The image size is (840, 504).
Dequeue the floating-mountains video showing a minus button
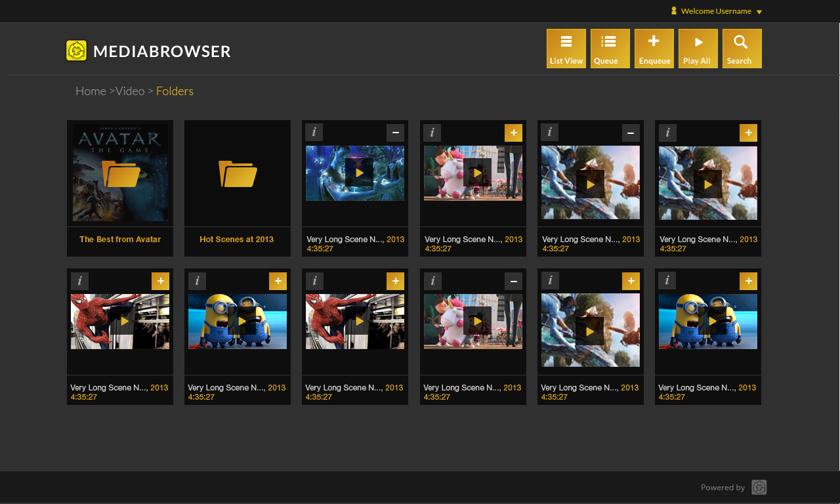click(631, 133)
